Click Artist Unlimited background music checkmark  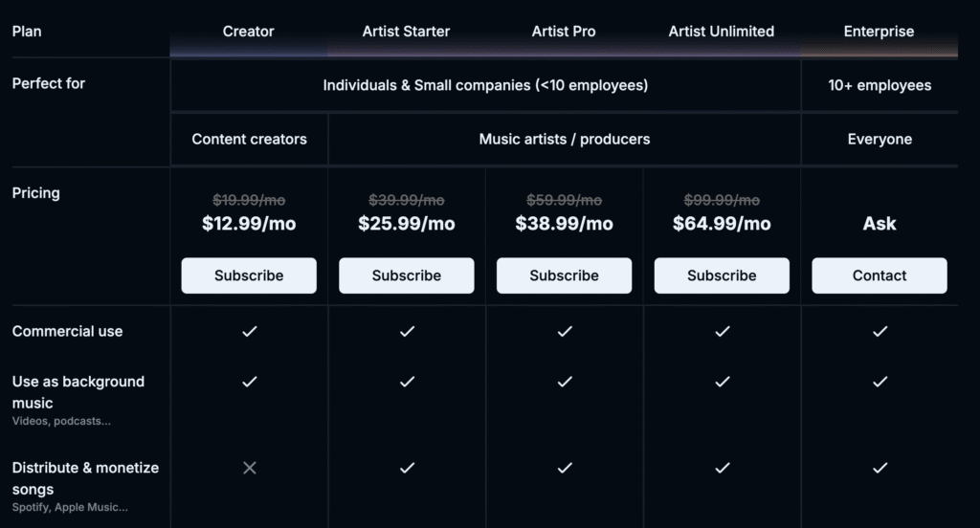click(722, 382)
